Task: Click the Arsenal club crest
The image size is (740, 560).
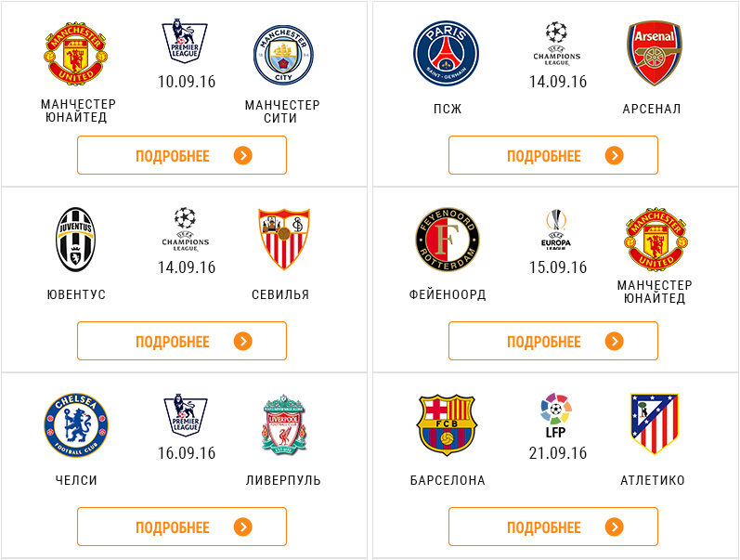Action: click(x=654, y=53)
